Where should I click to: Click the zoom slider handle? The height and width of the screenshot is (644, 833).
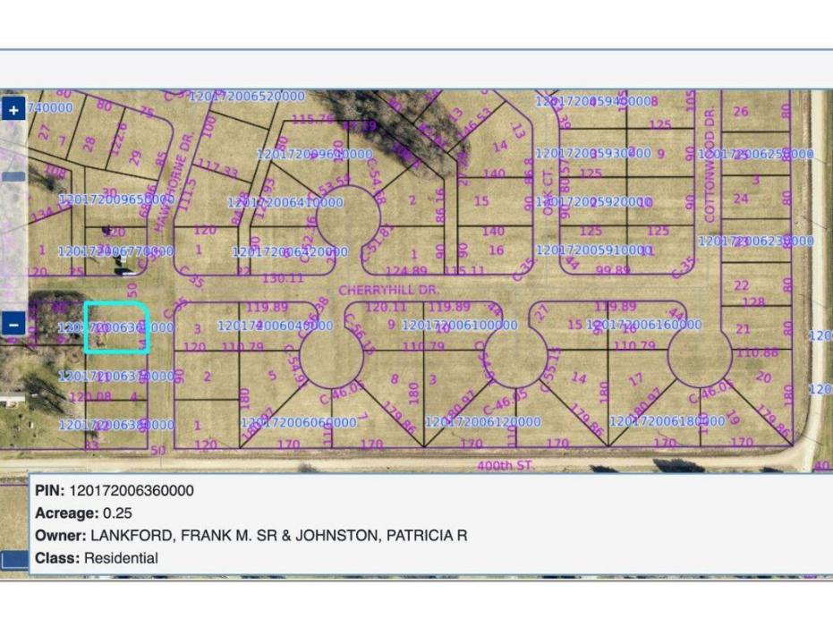click(13, 177)
